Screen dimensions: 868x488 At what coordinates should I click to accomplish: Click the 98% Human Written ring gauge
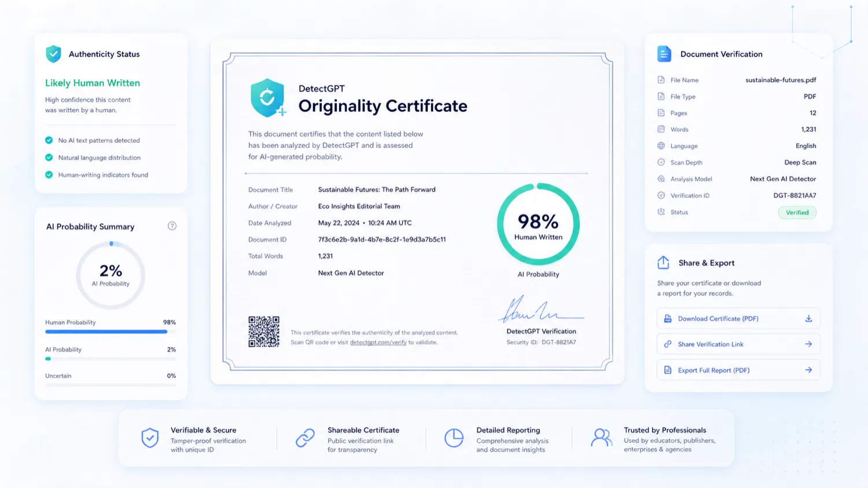click(538, 224)
